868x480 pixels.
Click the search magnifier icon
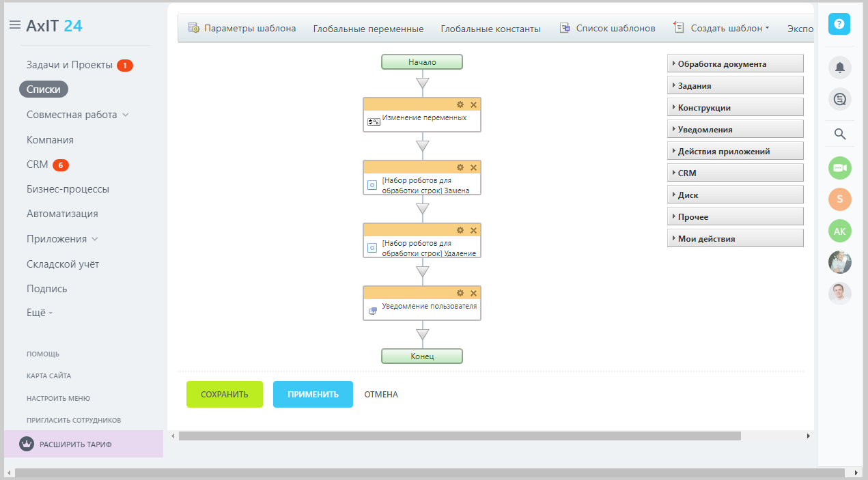[840, 134]
